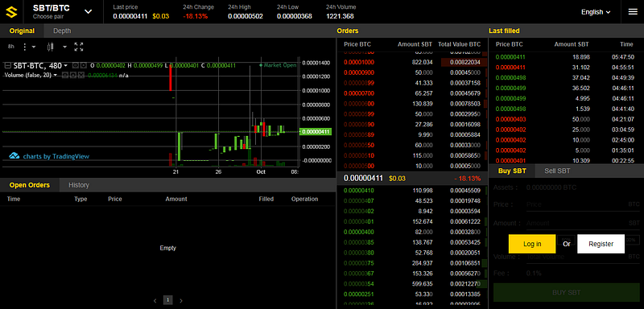This screenshot has height=309, width=644.
Task: Click the yellow Log in button
Action: click(x=532, y=244)
